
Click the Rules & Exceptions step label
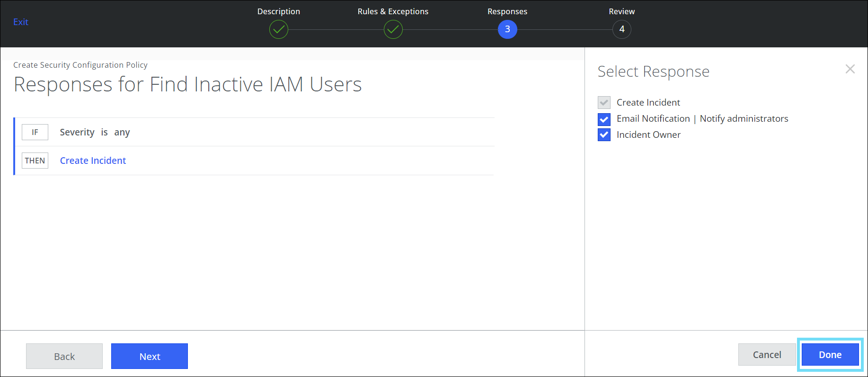[x=393, y=11]
